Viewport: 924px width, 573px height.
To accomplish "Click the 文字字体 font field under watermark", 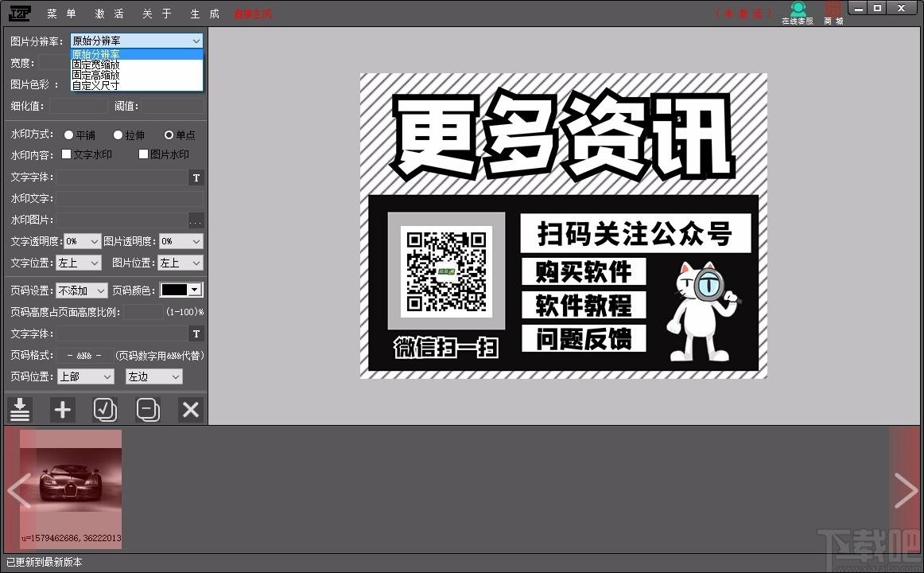I will 122,177.
